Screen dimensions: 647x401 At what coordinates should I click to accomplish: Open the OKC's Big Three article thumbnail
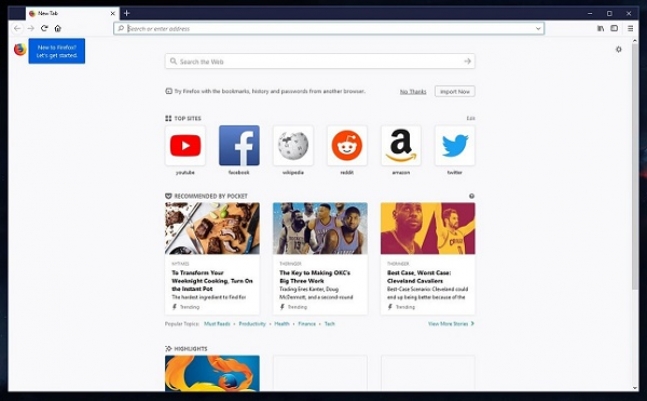point(320,228)
